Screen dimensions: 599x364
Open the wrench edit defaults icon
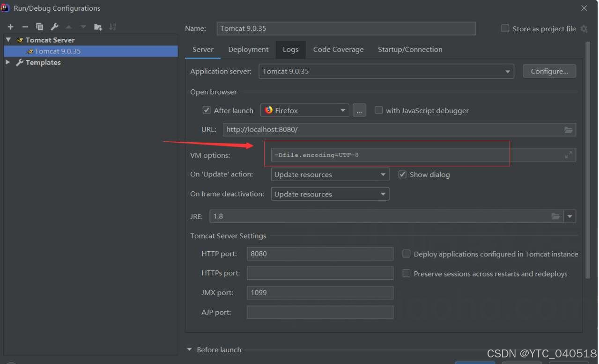tap(54, 27)
